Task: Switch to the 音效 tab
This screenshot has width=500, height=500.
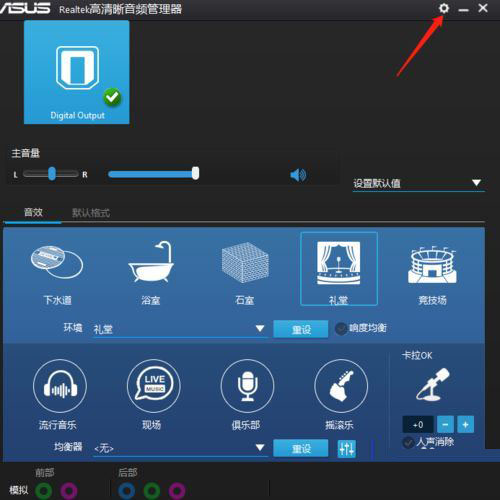Action: tap(33, 212)
